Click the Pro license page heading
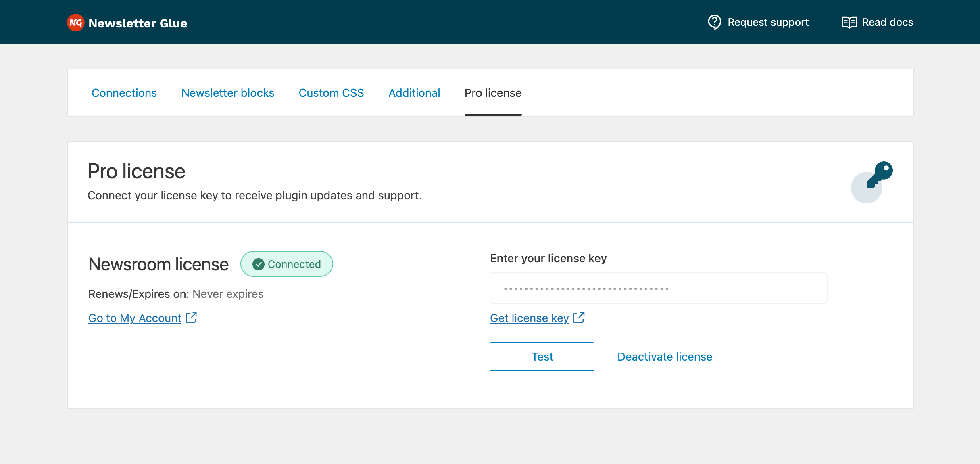Screen dimensions: 980x464 click(136, 171)
